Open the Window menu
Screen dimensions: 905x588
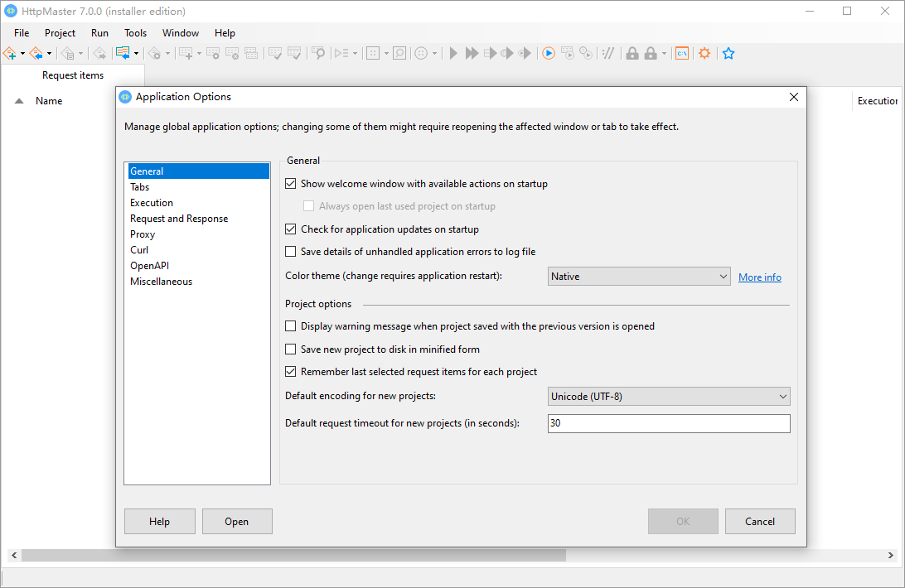tap(181, 33)
